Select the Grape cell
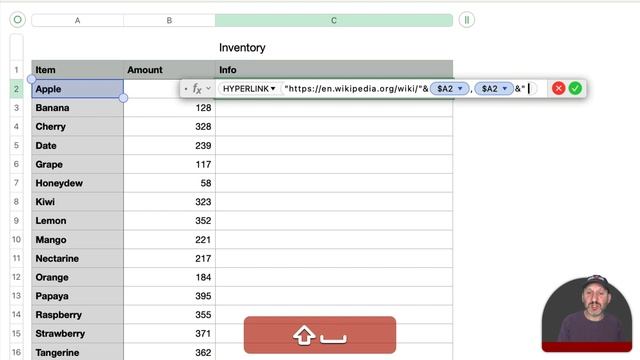This screenshot has width=640, height=360. [x=78, y=164]
